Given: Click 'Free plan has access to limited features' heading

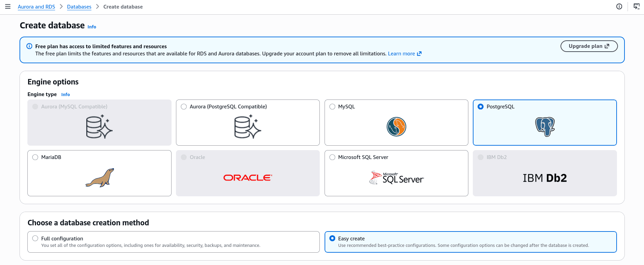Looking at the screenshot, I should pyautogui.click(x=101, y=47).
